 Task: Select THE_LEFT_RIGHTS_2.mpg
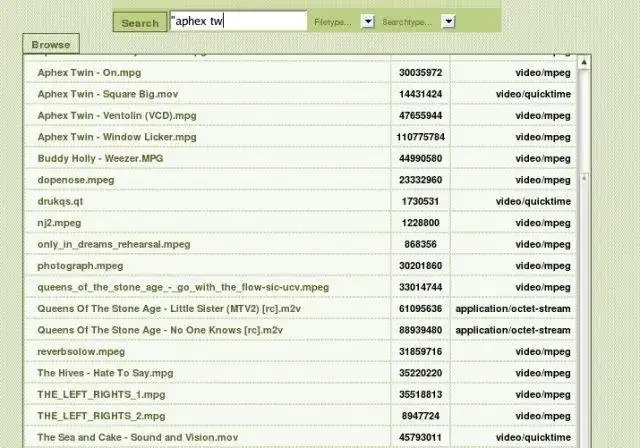101,416
